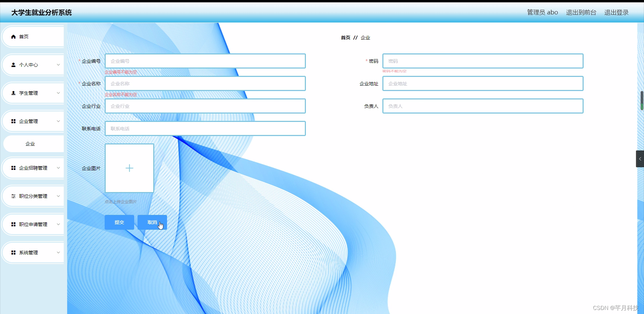644x314 pixels.
Task: Click 退出登录 at top right
Action: pos(616,12)
